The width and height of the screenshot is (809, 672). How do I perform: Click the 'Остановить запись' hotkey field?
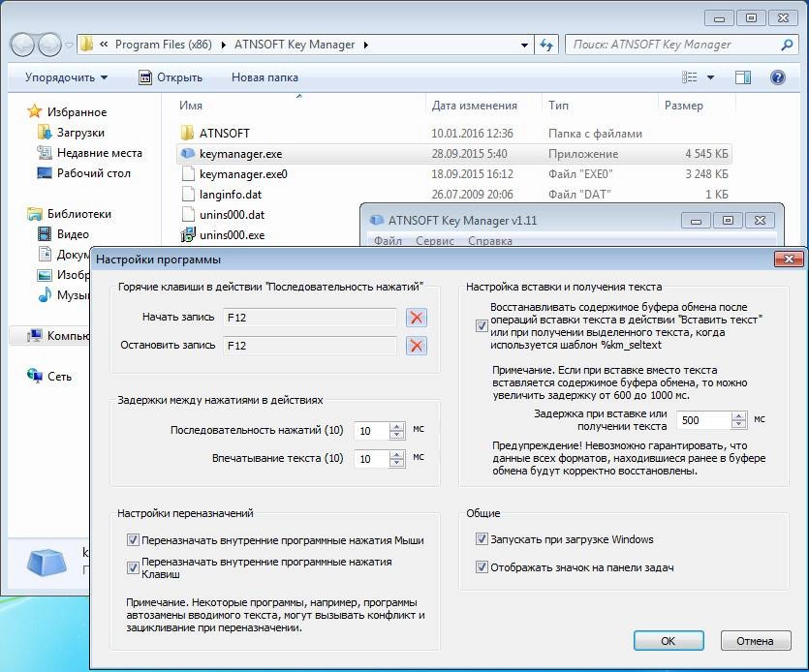[x=310, y=346]
